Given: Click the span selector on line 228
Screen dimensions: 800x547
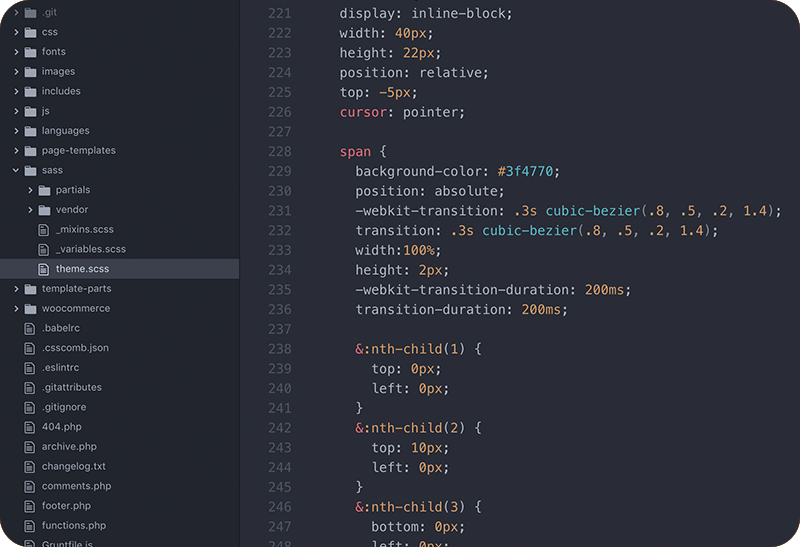Looking at the screenshot, I should 355,152.
